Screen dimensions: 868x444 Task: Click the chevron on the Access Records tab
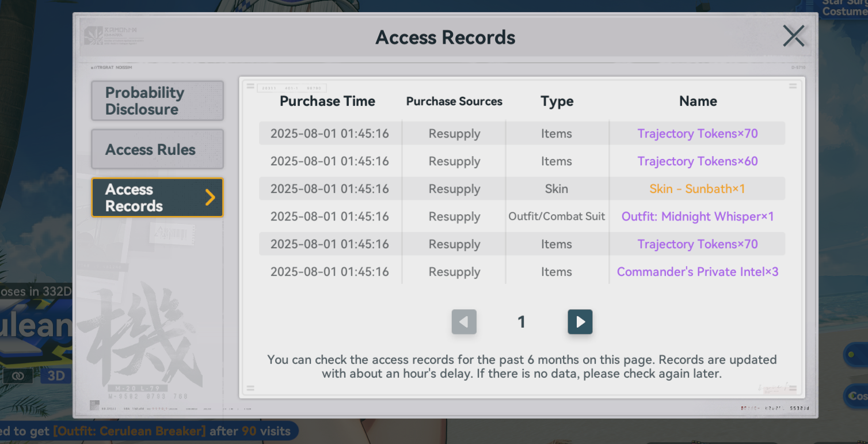(210, 198)
